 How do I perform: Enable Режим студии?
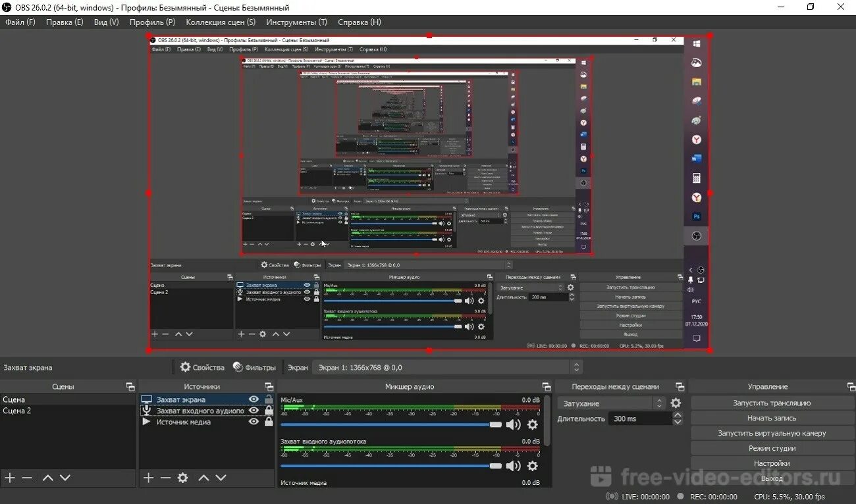coord(772,448)
